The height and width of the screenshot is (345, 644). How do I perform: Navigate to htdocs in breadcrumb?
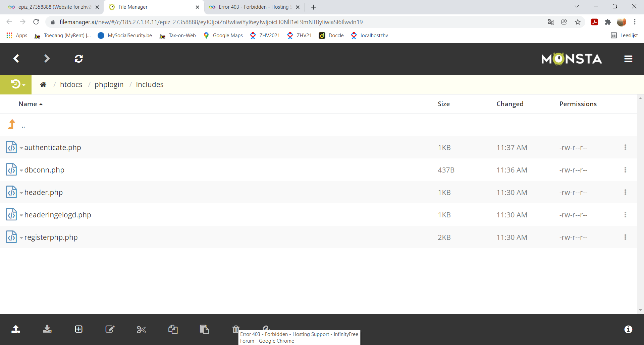pos(71,85)
